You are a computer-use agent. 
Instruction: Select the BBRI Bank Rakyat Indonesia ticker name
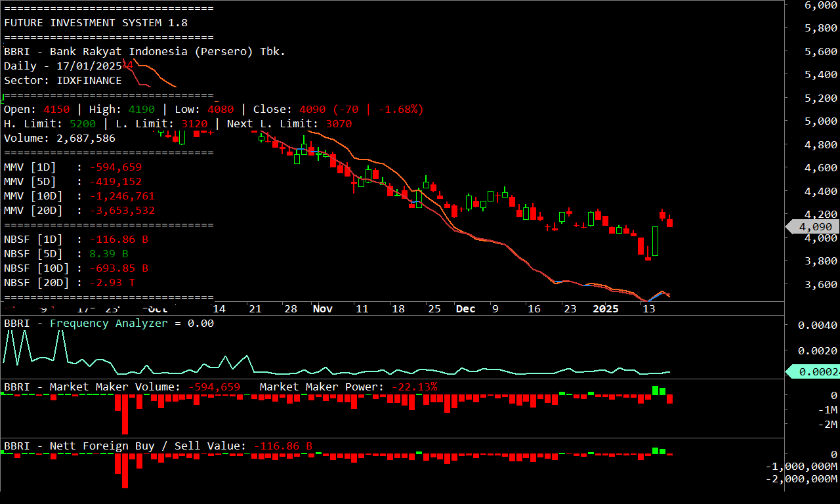(x=144, y=51)
